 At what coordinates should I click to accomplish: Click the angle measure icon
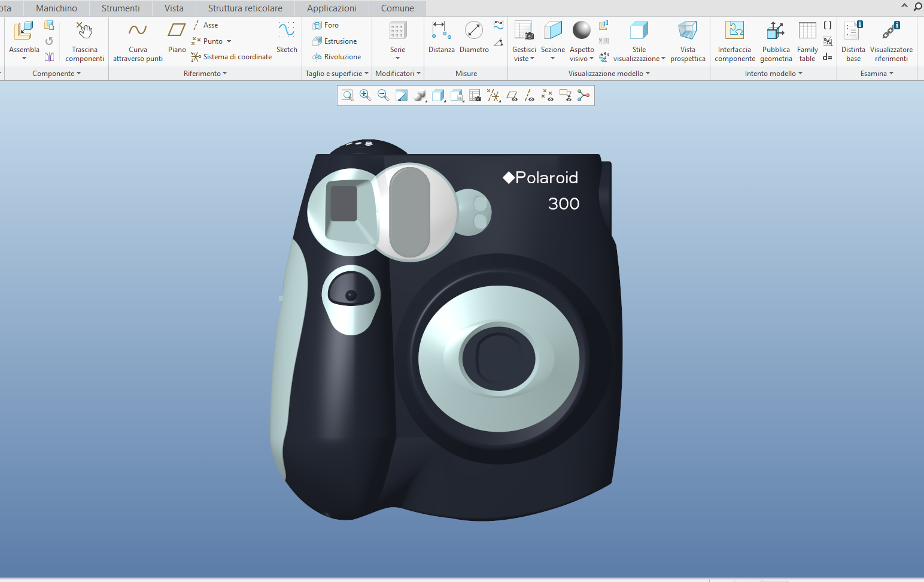tap(499, 42)
